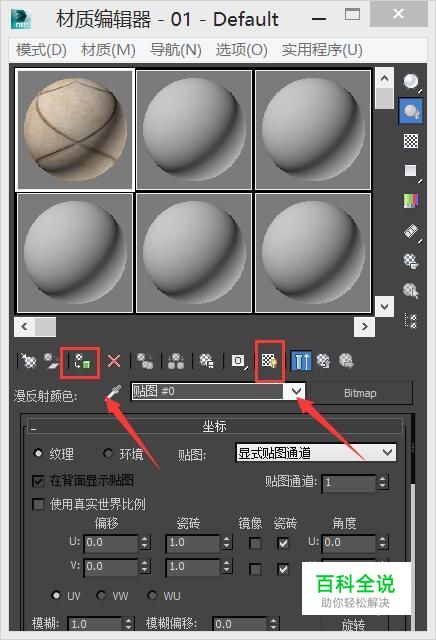Click the Select by Material icon
436x640 pixels.
pos(411,291)
